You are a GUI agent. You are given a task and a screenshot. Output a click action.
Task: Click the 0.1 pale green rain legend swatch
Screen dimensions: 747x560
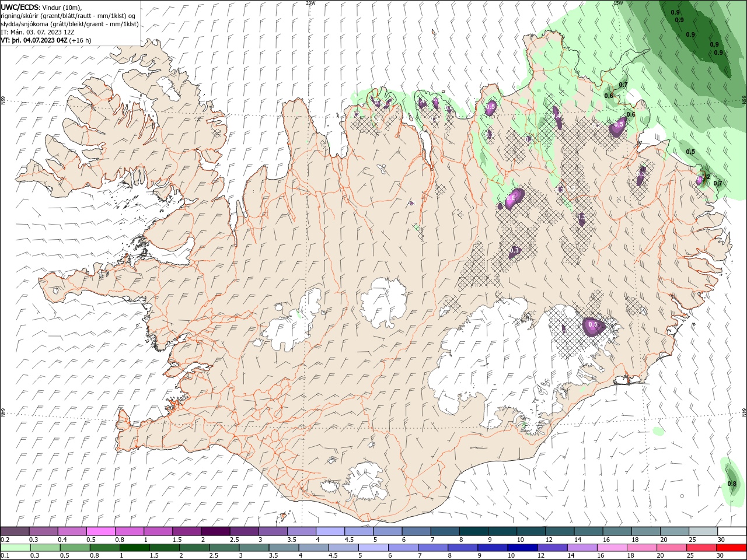[x=16, y=548]
